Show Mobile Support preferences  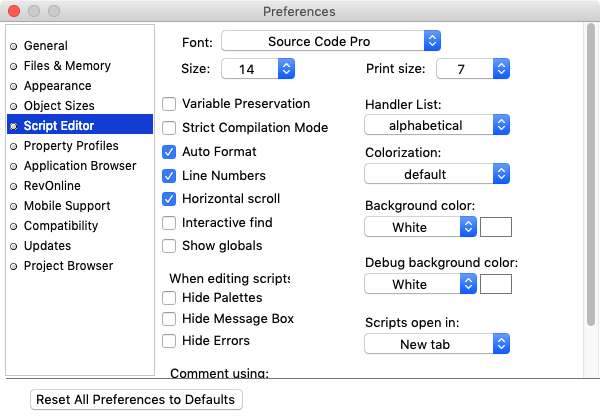(x=67, y=206)
